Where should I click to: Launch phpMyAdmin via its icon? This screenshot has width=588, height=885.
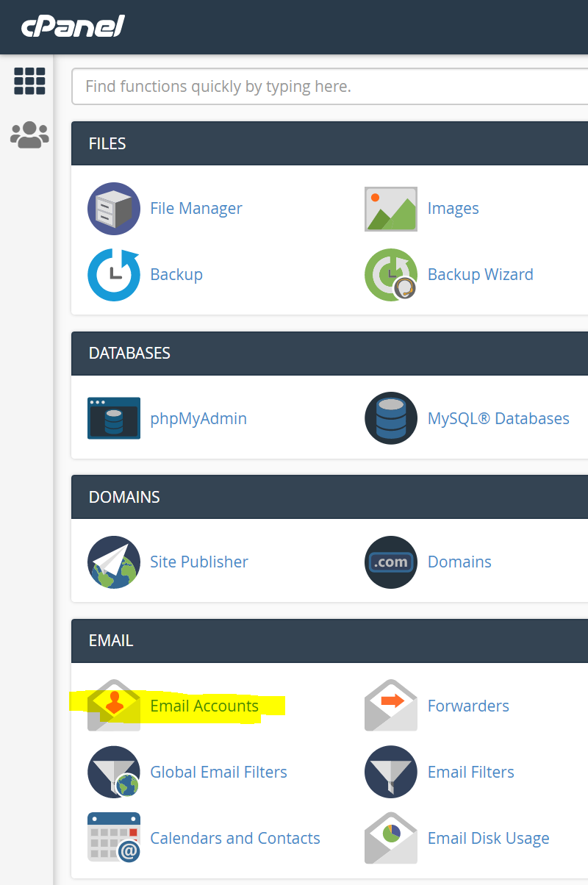(113, 418)
